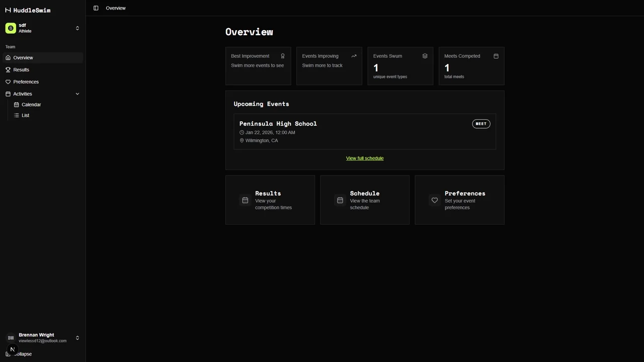644x362 pixels.
Task: Click the Calendar icon under Activities
Action: (17, 104)
